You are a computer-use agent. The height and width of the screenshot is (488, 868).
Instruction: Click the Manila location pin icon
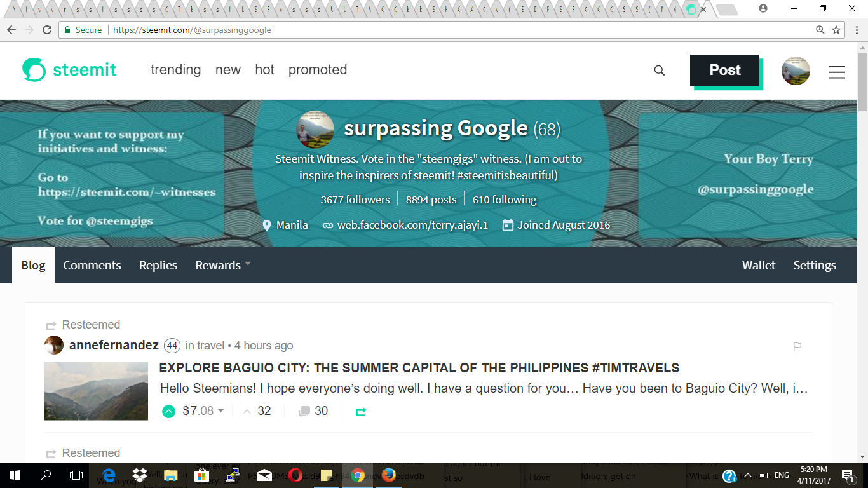coord(267,225)
